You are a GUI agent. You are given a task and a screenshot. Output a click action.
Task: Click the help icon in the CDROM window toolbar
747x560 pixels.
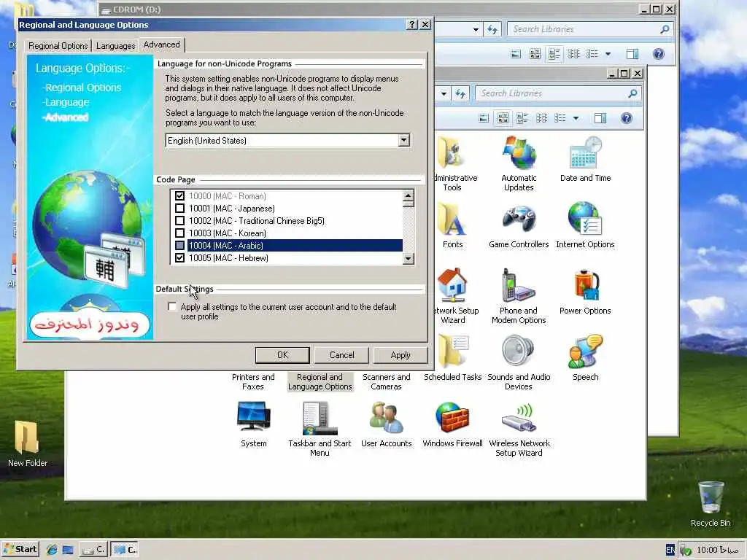[659, 54]
